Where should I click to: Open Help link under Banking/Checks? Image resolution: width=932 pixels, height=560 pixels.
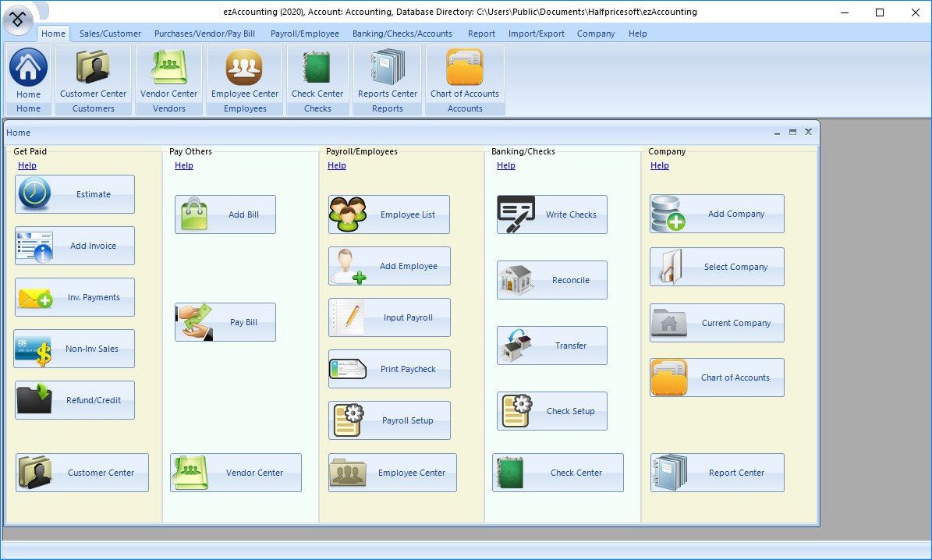click(x=505, y=165)
